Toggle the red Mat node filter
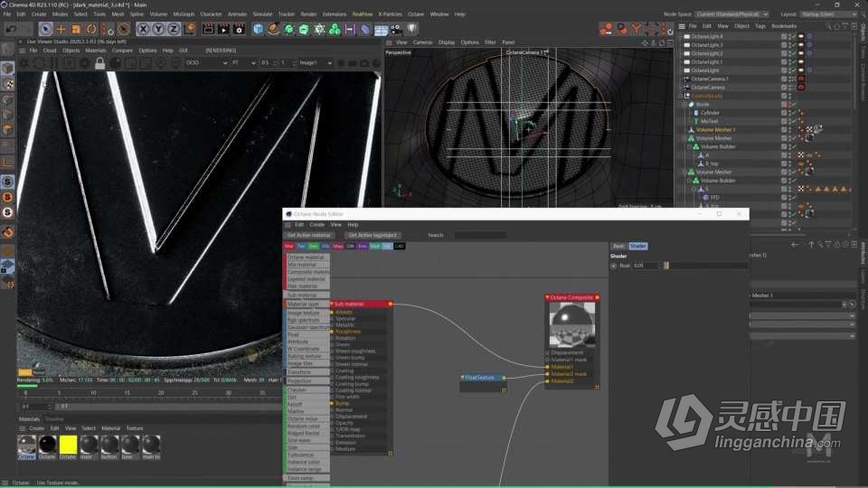868x488 pixels. pos(289,246)
